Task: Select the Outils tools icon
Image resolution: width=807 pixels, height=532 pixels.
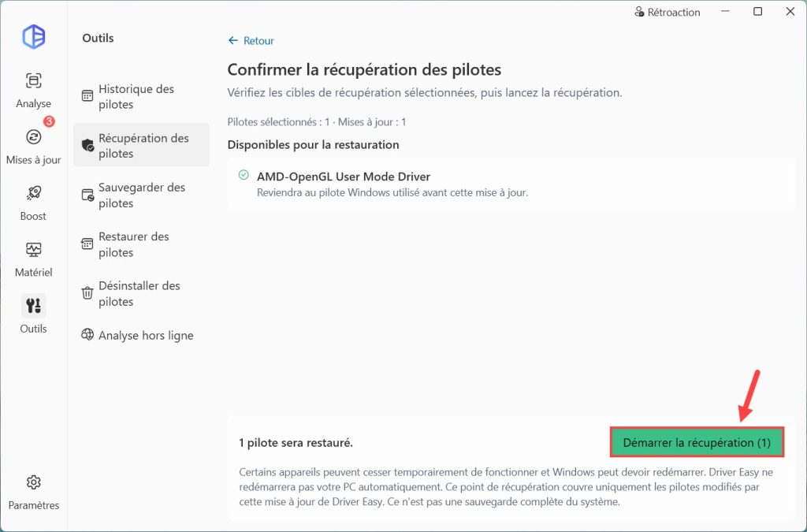Action: [x=33, y=306]
